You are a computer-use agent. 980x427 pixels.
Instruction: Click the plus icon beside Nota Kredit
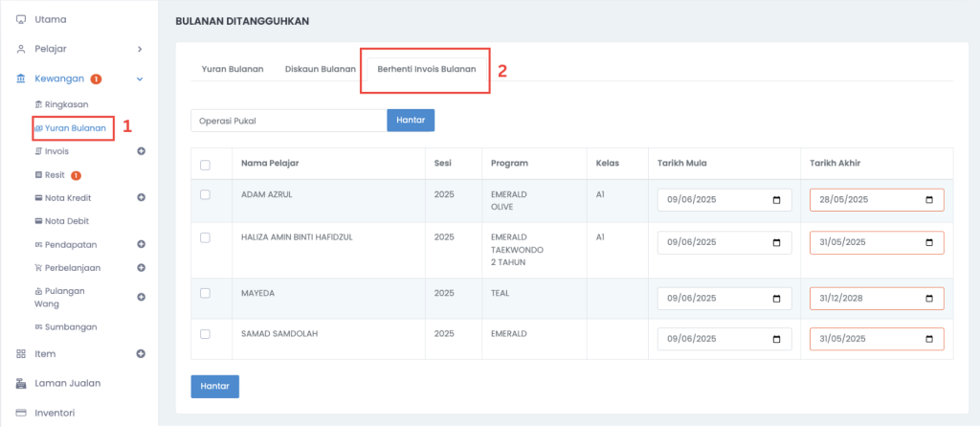(x=142, y=197)
